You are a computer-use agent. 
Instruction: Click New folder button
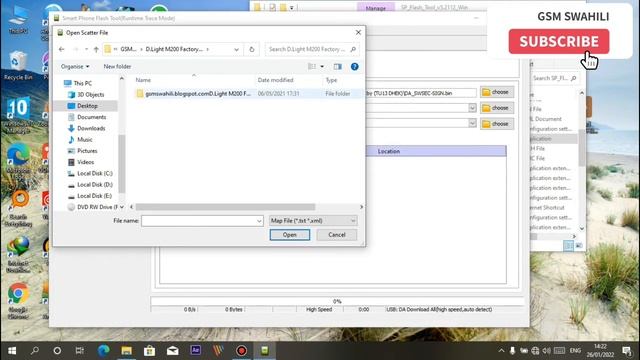coord(117,67)
